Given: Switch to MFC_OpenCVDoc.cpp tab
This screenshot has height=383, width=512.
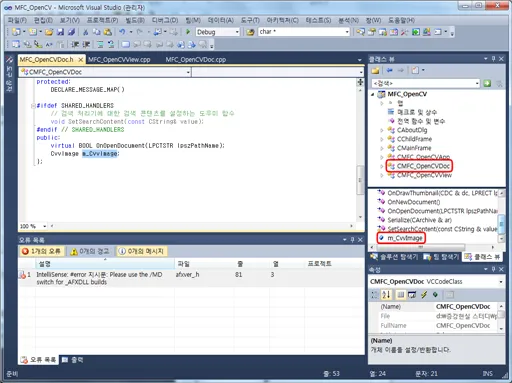Looking at the screenshot, I should pos(196,60).
